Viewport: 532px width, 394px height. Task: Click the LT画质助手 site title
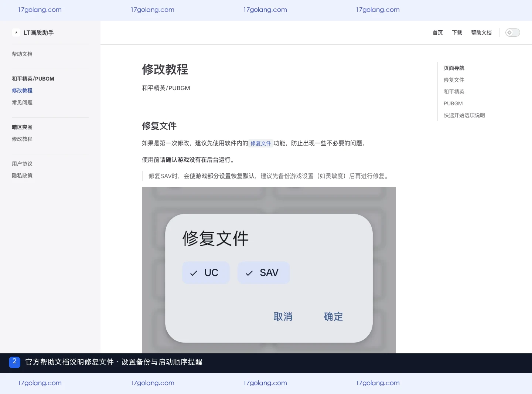[x=39, y=33]
